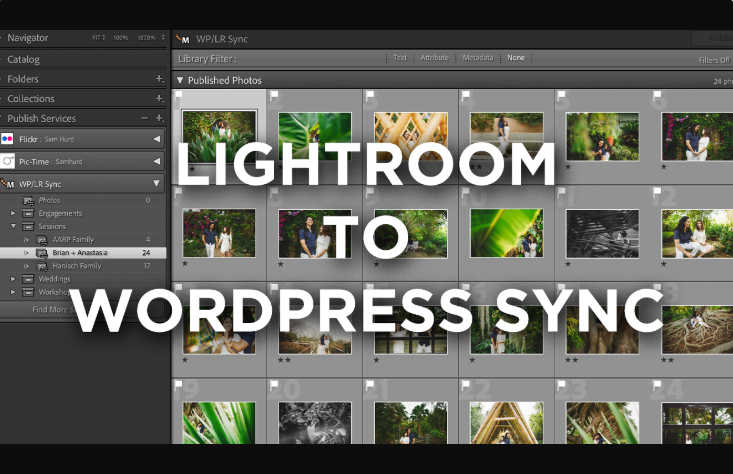The image size is (733, 474).
Task: Toggle the flag on photo cell 5
Action: tap(561, 95)
